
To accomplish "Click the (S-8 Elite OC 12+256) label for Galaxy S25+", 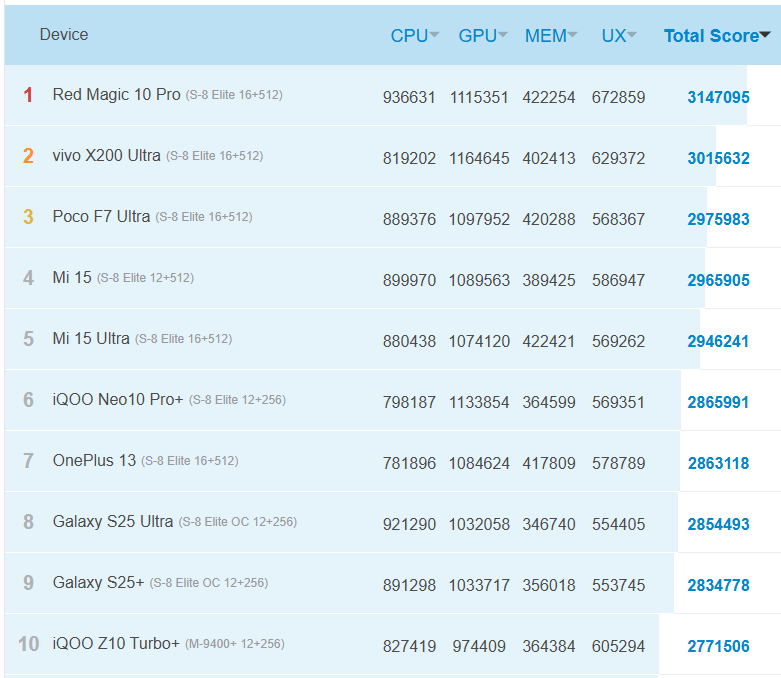I will pos(209,582).
